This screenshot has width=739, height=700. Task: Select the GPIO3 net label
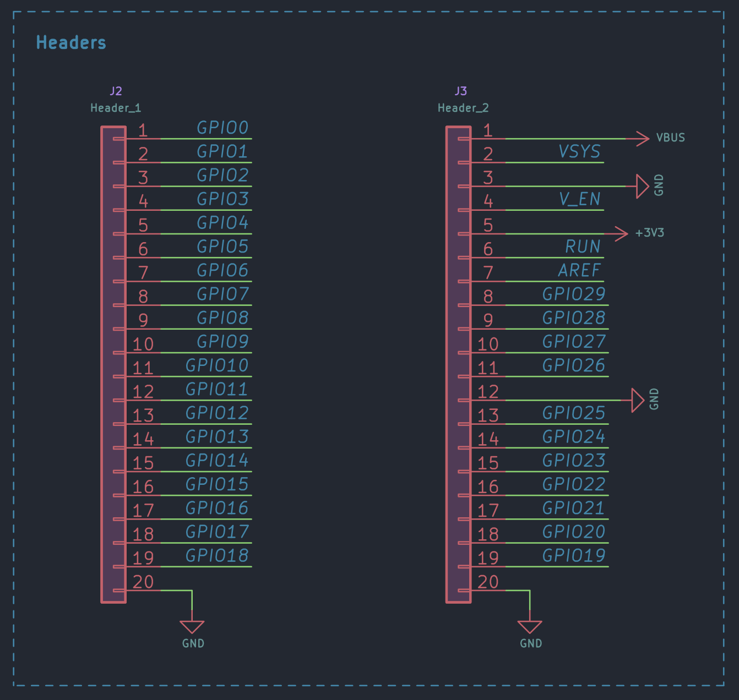click(x=223, y=199)
